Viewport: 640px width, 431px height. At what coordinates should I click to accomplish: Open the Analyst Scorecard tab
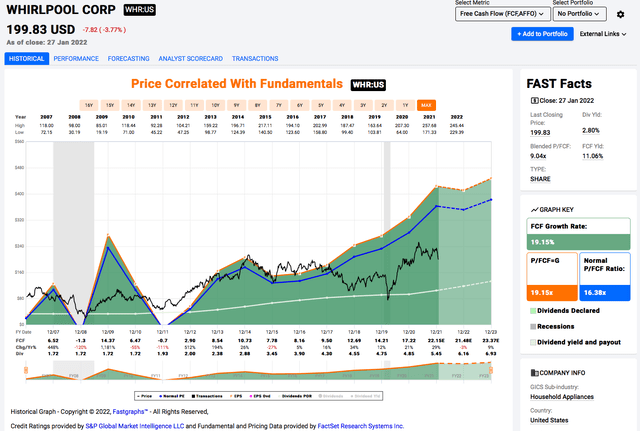point(191,58)
